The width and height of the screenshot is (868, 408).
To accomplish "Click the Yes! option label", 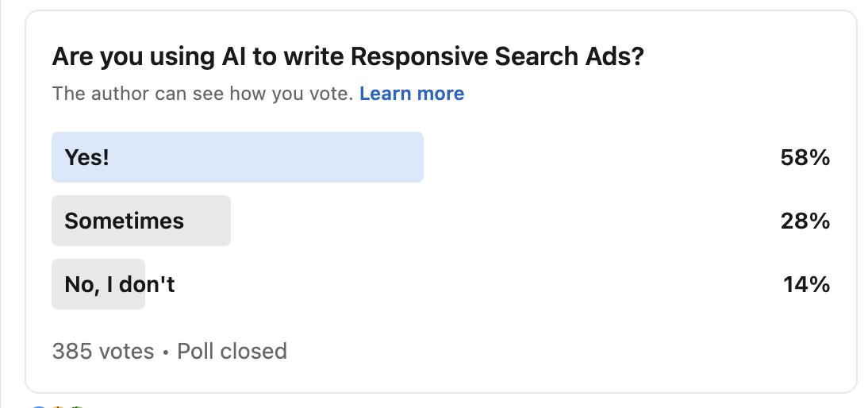I will 87,157.
